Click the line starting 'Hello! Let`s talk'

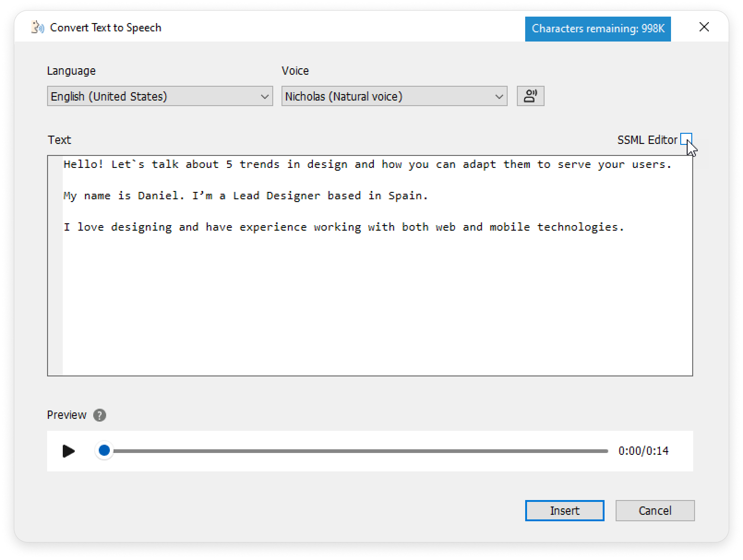pyautogui.click(x=367, y=164)
